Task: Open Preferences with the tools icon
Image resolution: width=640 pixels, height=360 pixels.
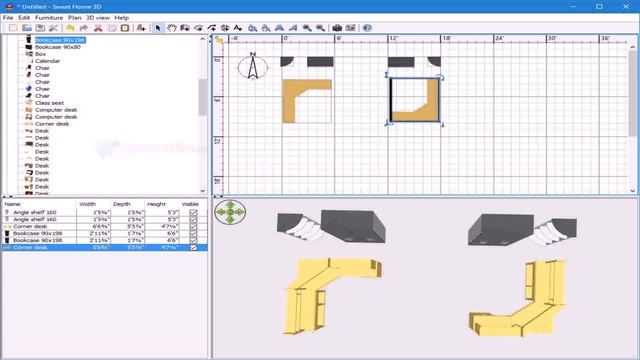Action: click(53, 28)
